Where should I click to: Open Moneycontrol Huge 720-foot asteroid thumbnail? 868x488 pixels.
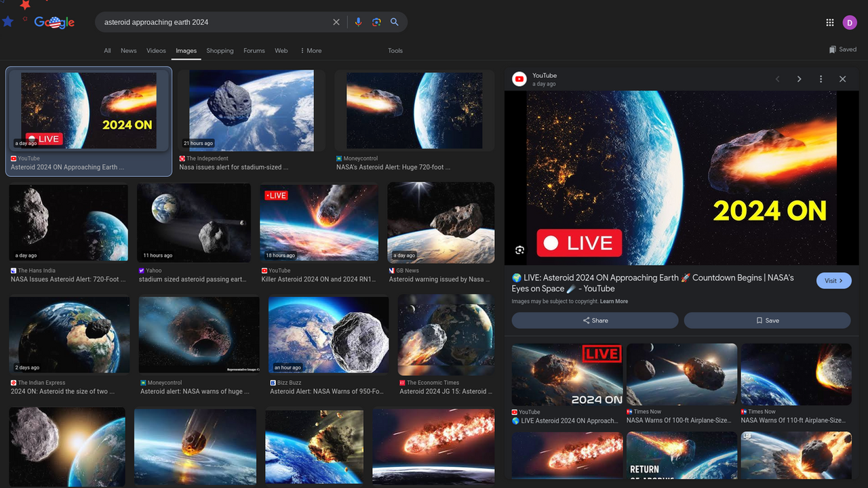click(x=414, y=110)
